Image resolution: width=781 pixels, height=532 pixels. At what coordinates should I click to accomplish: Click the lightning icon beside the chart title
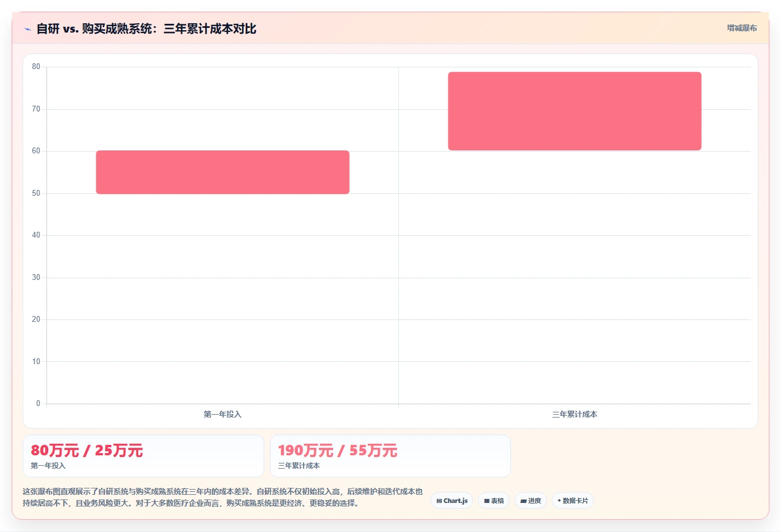(x=27, y=29)
